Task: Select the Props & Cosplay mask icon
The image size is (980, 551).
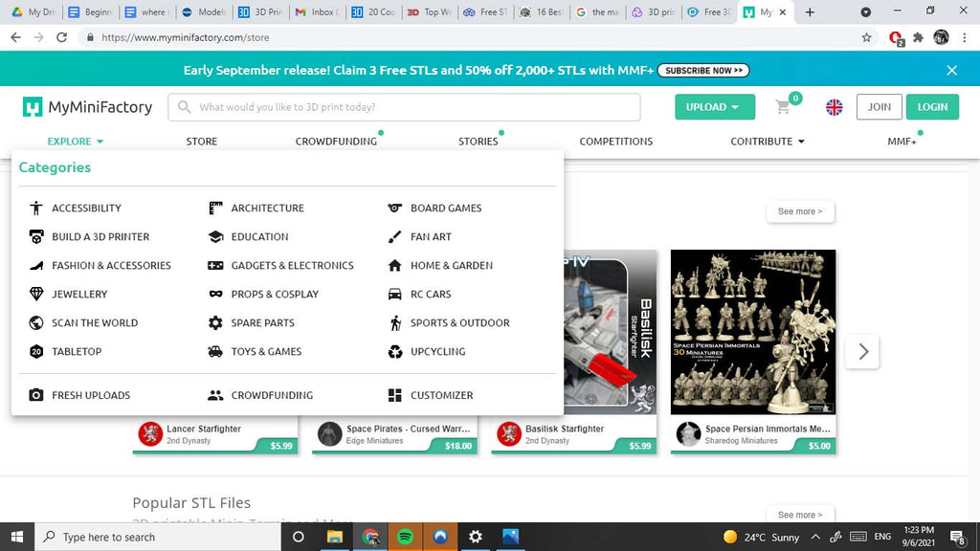Action: pos(215,295)
